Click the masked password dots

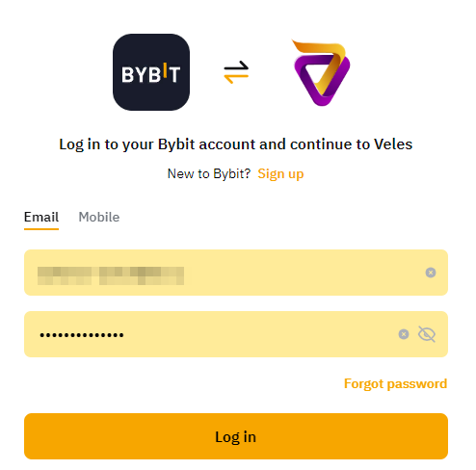click(x=82, y=335)
